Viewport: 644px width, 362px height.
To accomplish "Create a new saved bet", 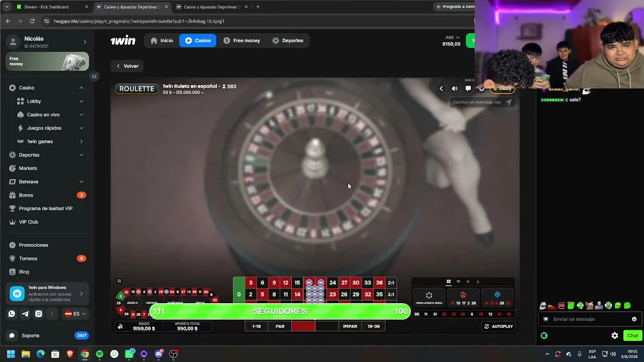I will coord(429,297).
